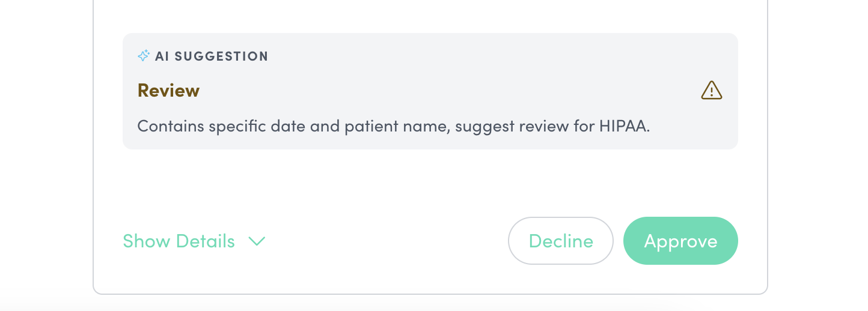The image size is (868, 311).
Task: Toggle details with the green down chevron
Action: tap(257, 241)
